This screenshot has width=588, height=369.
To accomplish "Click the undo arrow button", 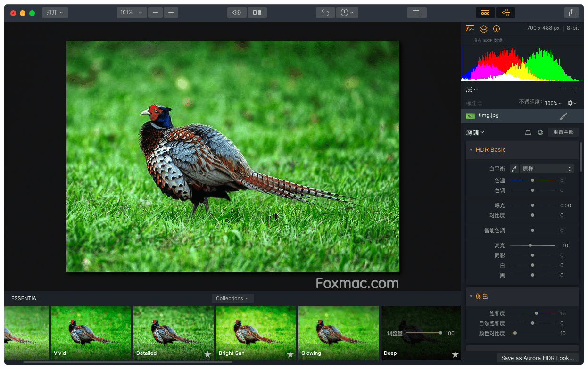I will click(x=325, y=13).
